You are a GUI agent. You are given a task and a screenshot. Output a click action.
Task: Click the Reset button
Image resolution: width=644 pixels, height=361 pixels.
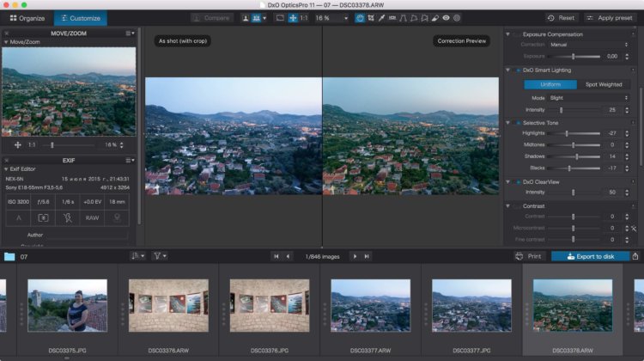[x=561, y=18]
